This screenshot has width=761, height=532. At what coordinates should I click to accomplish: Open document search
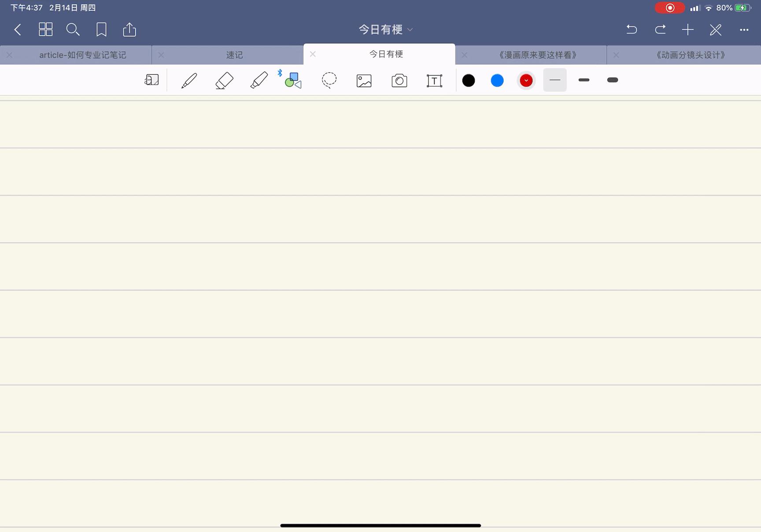point(73,29)
